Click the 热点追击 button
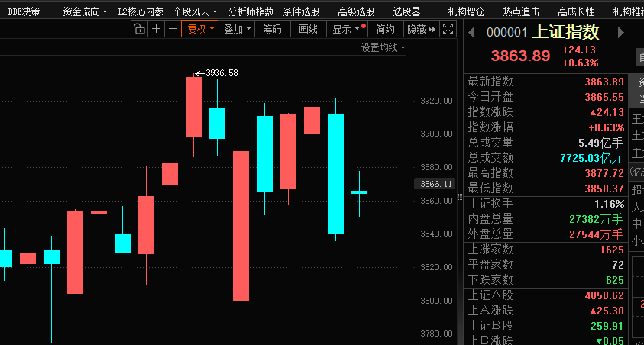This screenshot has height=345, width=644. tap(521, 11)
